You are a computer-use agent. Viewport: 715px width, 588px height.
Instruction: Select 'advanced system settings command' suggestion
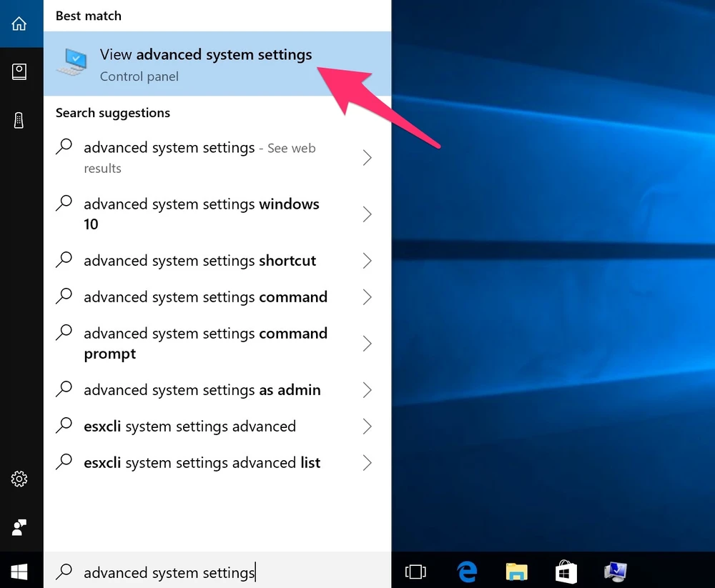(205, 297)
